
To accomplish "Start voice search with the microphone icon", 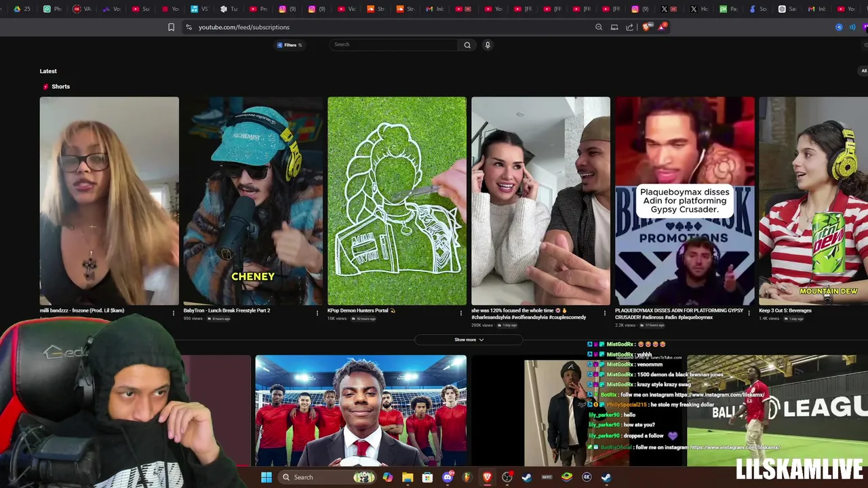I will point(487,45).
